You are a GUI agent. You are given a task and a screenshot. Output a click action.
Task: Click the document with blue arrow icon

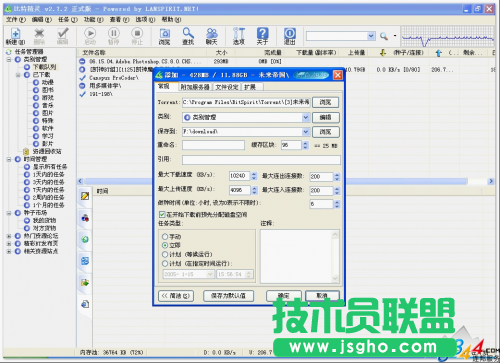point(85,304)
